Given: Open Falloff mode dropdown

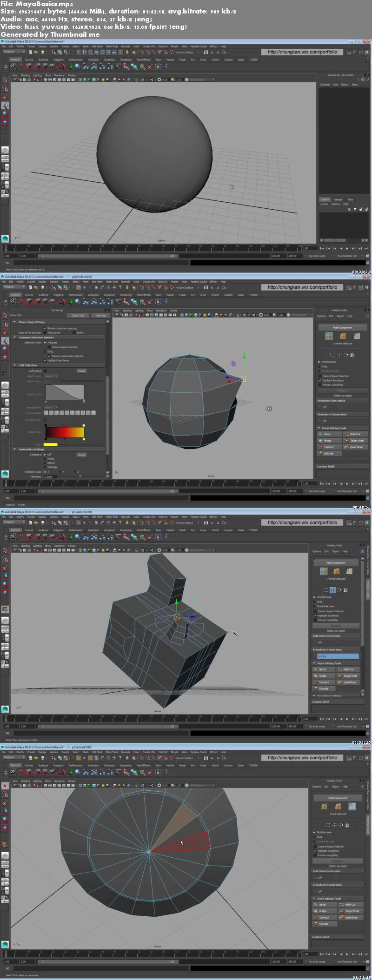Looking at the screenshot, I should pos(51,376).
